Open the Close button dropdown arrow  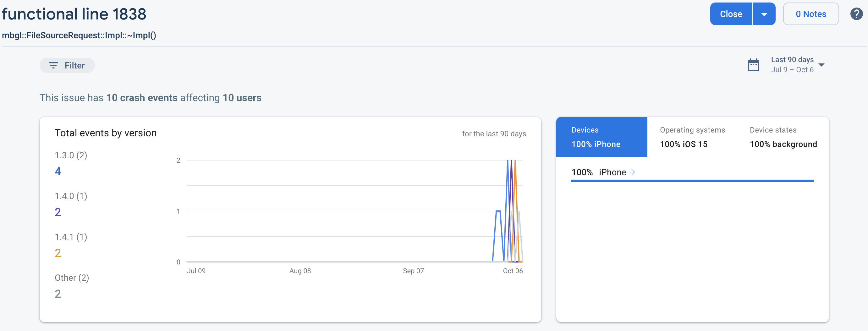pyautogui.click(x=764, y=14)
